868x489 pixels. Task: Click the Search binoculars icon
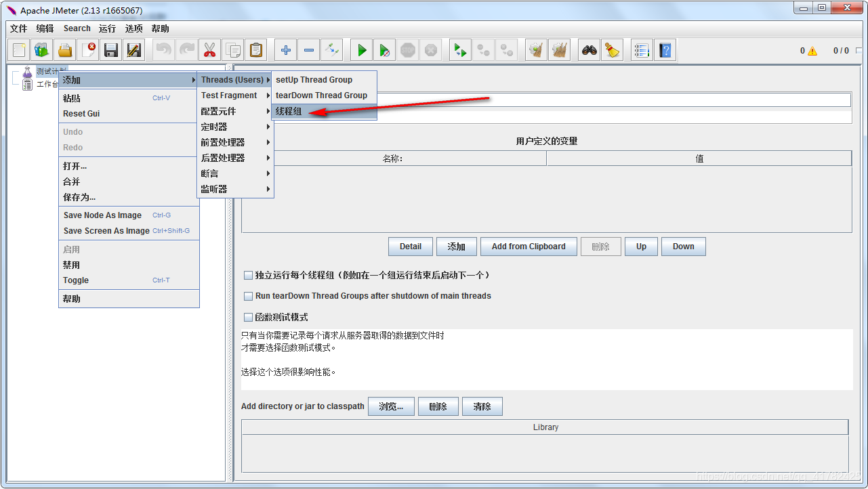(x=590, y=50)
